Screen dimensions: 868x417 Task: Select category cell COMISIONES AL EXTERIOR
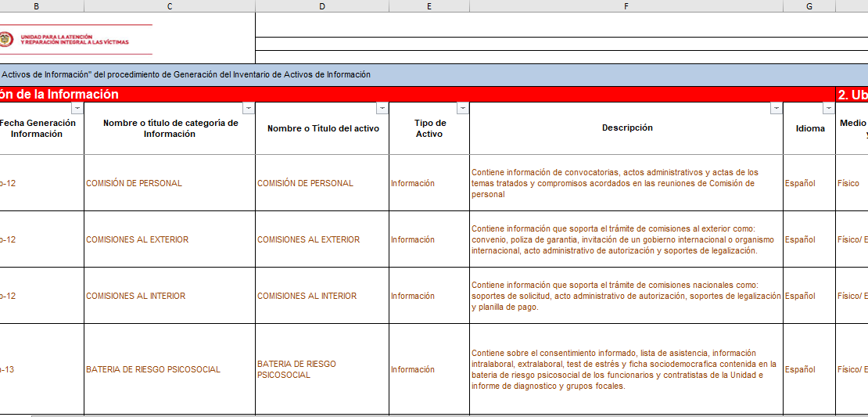170,239
